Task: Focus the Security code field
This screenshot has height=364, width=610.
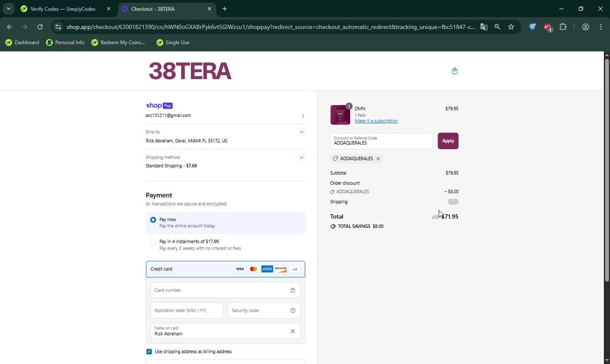Action: [264, 310]
